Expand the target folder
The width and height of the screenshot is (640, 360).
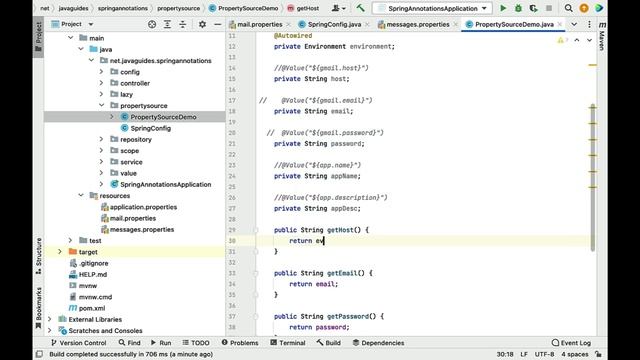click(x=60, y=252)
